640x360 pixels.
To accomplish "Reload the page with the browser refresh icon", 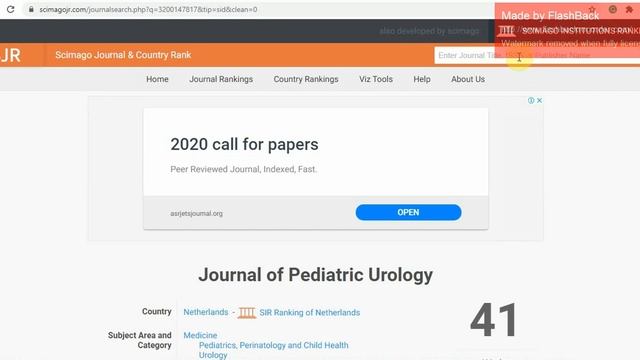I will pyautogui.click(x=11, y=9).
